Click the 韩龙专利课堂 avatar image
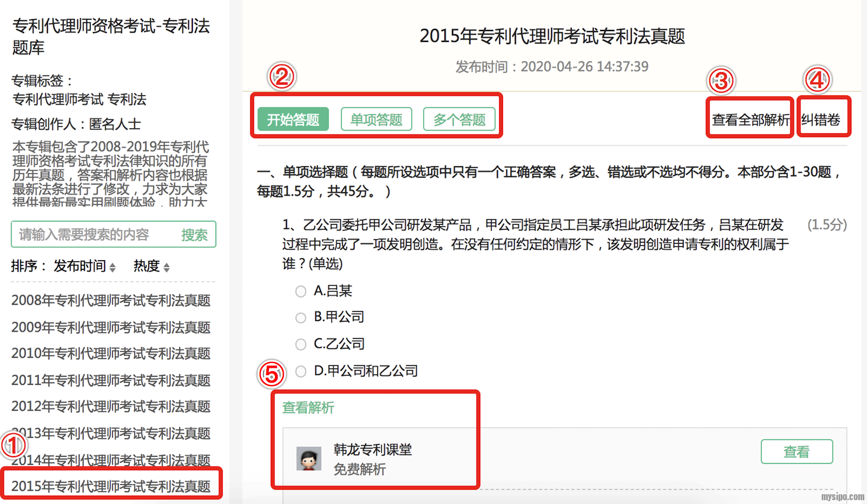Screen dimensions: 867x504 (309, 459)
